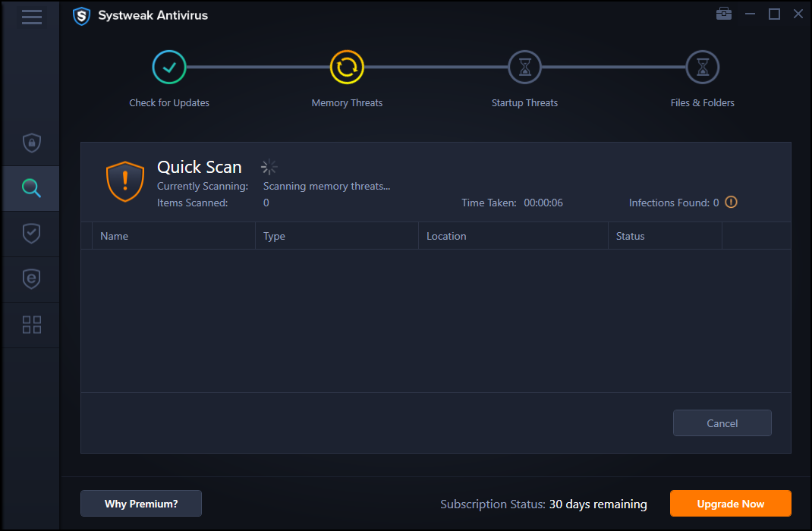The height and width of the screenshot is (531, 812).
Task: Click the Upgrade Now button
Action: (x=730, y=503)
